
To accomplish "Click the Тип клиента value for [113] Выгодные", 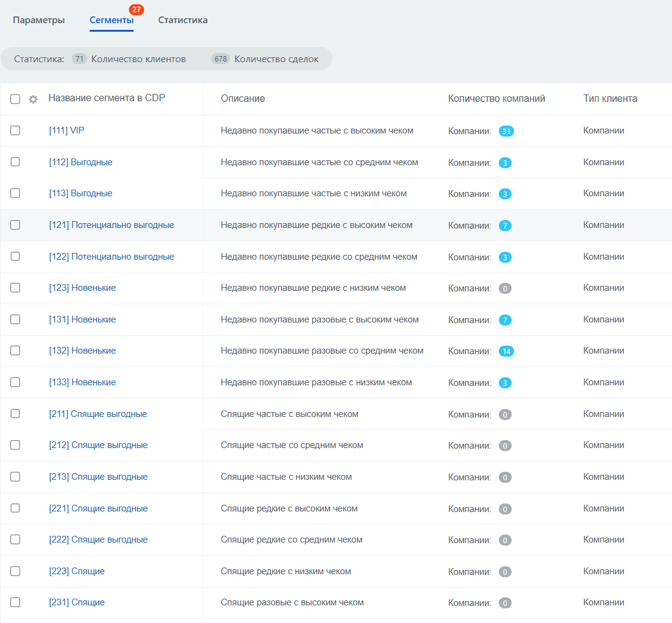I will 604,193.
